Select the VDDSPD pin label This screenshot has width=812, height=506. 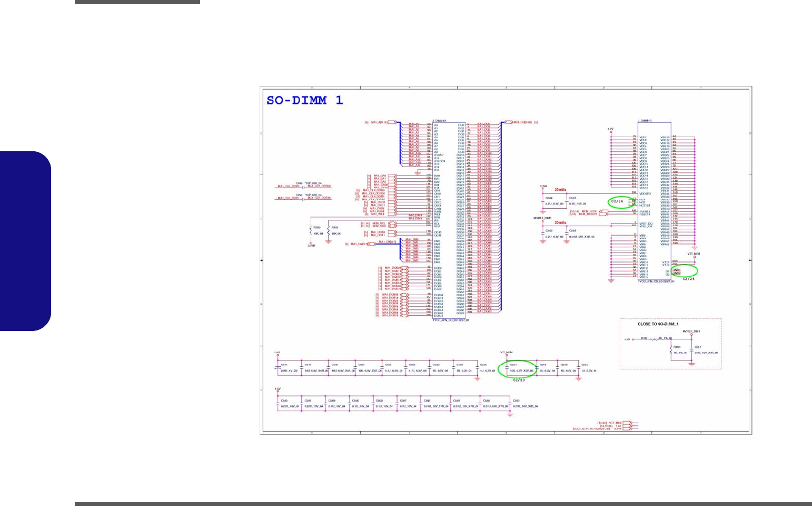(x=645, y=193)
